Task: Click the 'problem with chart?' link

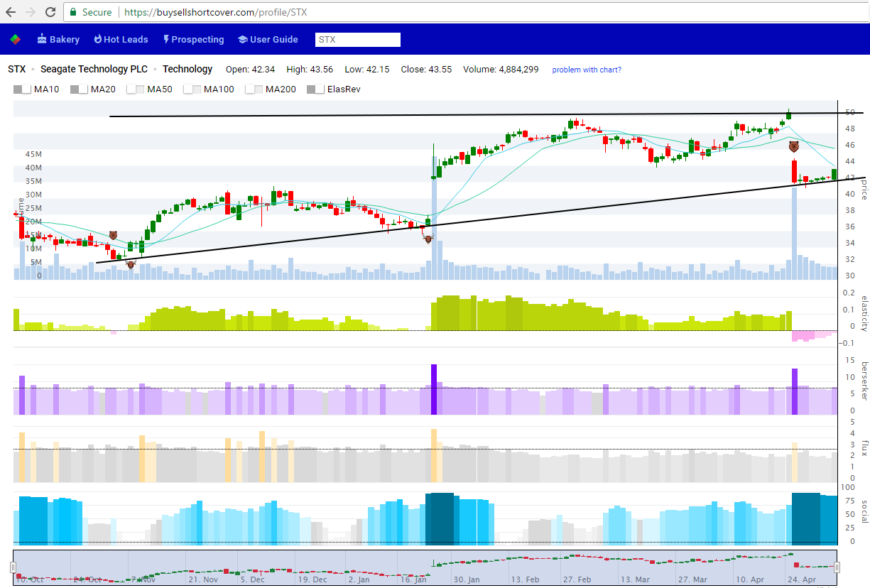Action: tap(587, 70)
